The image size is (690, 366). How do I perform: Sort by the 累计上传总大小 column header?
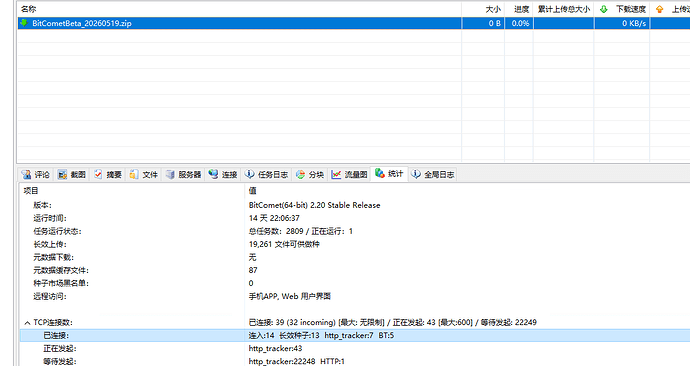[x=564, y=9]
